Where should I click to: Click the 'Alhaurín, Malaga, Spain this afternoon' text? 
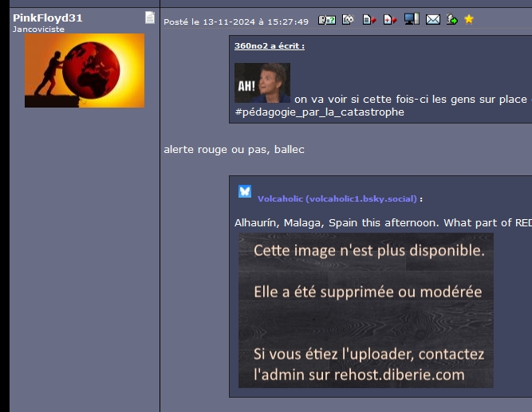tap(336, 223)
